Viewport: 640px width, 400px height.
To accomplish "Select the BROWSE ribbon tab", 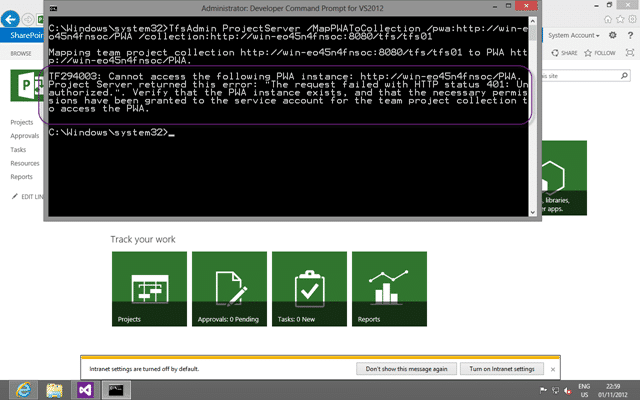I will tap(21, 53).
